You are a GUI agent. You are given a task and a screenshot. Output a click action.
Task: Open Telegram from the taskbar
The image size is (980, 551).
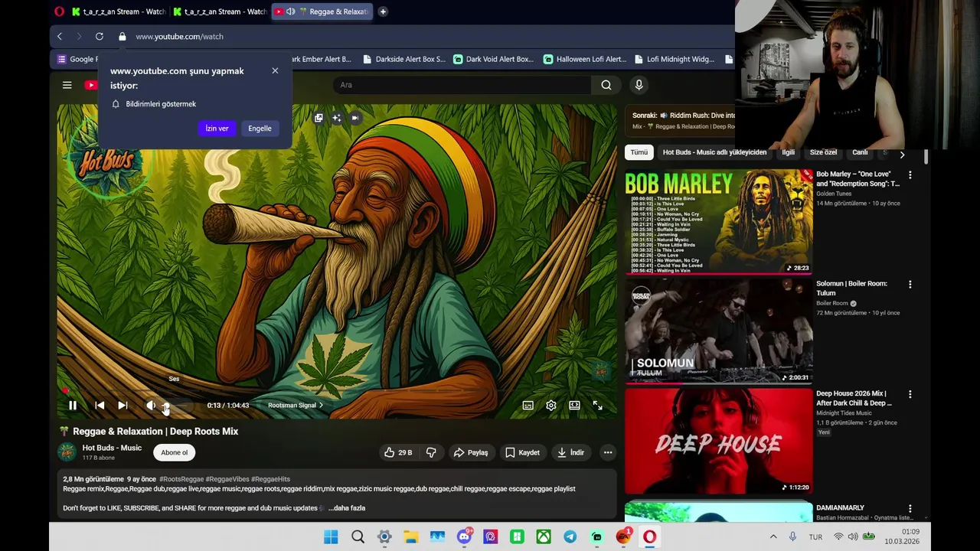point(570,537)
